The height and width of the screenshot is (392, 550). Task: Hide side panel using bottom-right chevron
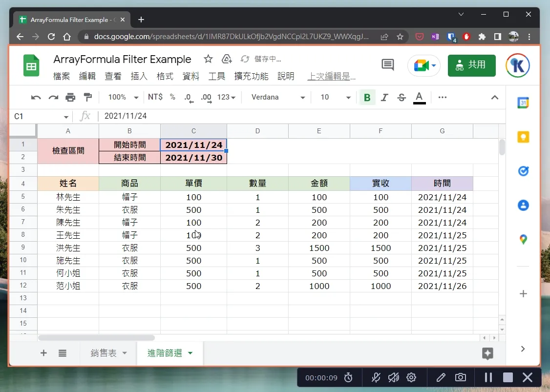point(523,349)
